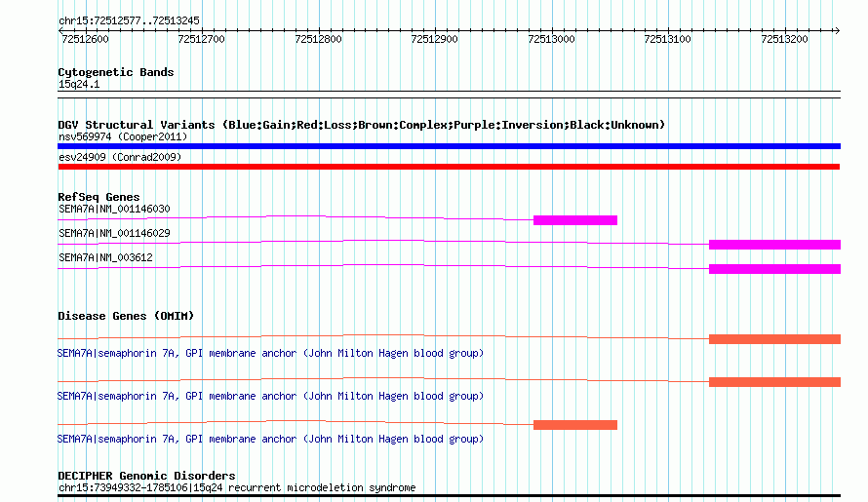Open the third SEMA7A semaphorin 7A OMIM link
868x502 pixels.
pyautogui.click(x=271, y=439)
